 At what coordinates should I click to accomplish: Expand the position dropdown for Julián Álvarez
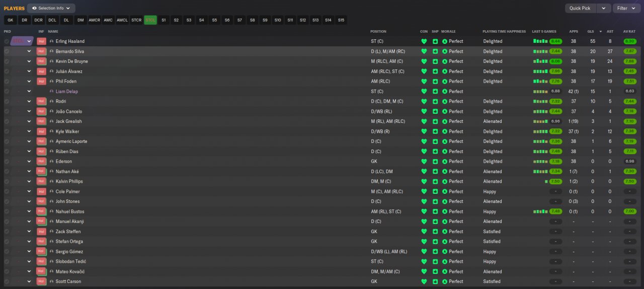click(29, 71)
